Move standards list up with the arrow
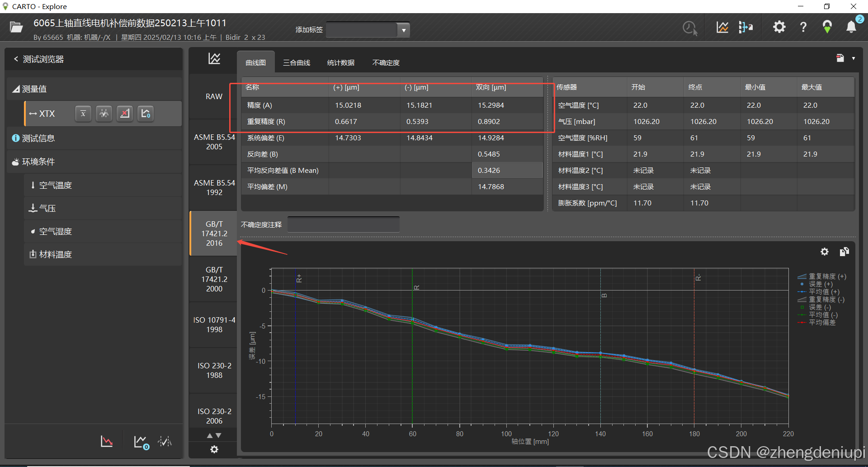 click(x=210, y=435)
